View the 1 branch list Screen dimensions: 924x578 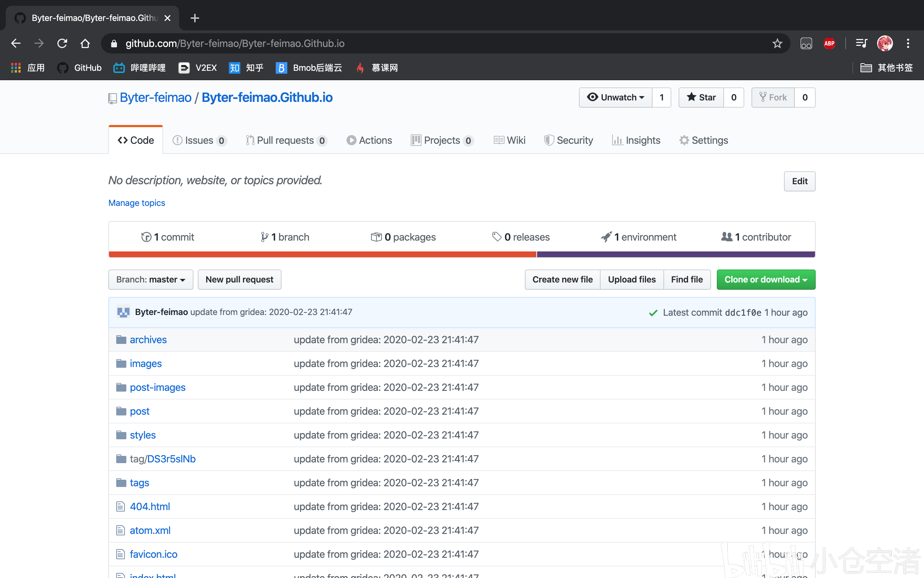(285, 237)
